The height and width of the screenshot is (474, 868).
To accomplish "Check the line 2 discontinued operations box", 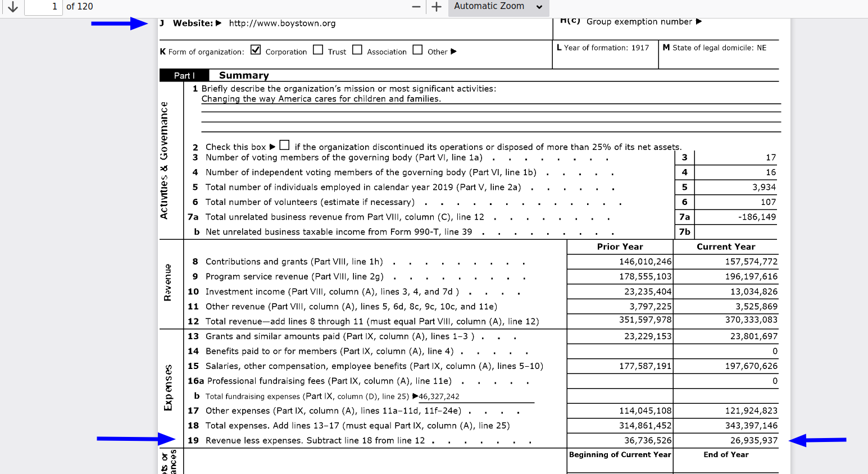I will point(284,145).
